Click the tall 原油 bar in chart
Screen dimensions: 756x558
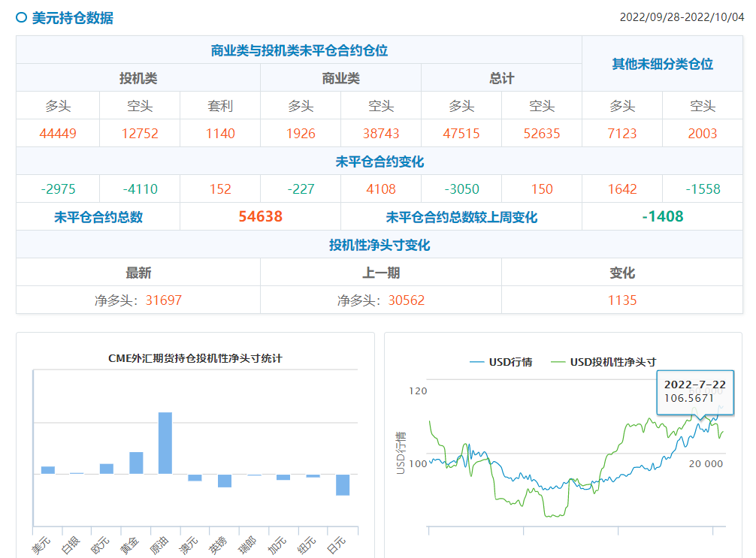click(x=165, y=442)
